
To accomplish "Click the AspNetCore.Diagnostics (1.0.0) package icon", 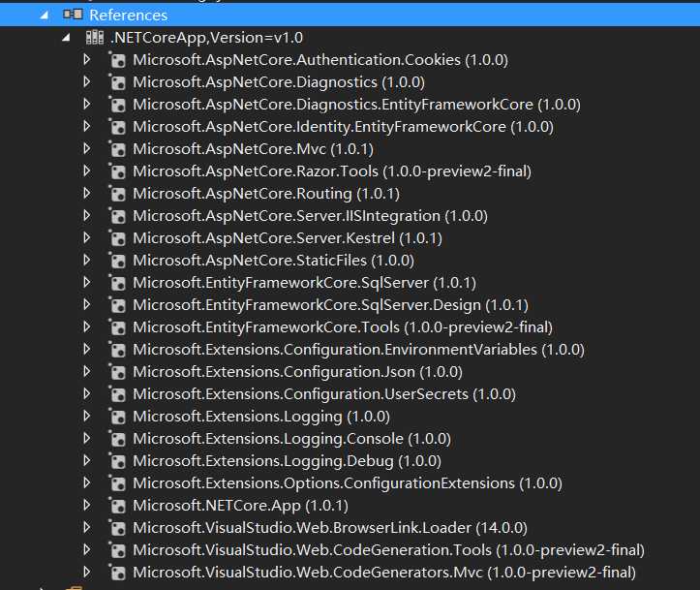I will [118, 82].
